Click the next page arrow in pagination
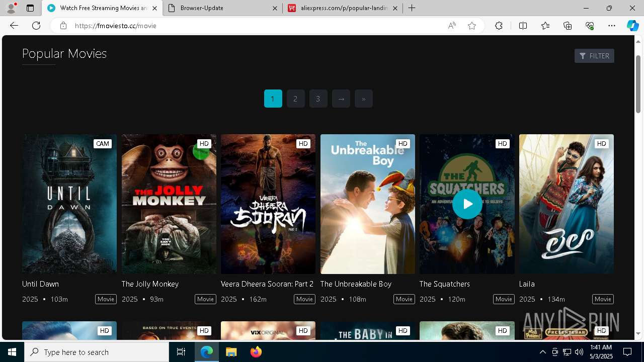The width and height of the screenshot is (644, 362). [x=341, y=99]
